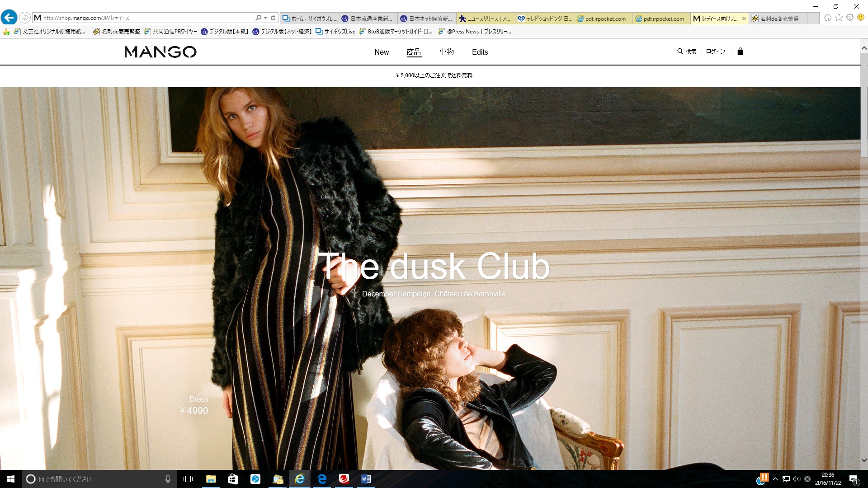
Task: Click the ログイン link
Action: 715,52
